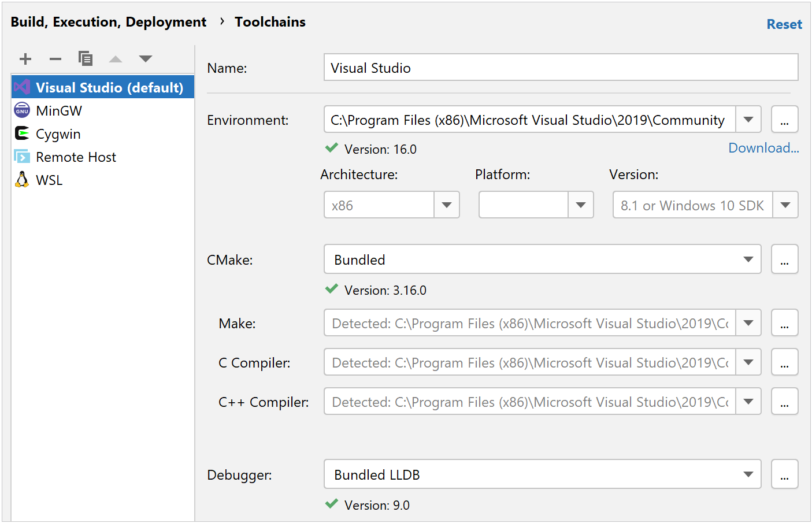Select Visual Studio (default) toolchain

pos(103,87)
